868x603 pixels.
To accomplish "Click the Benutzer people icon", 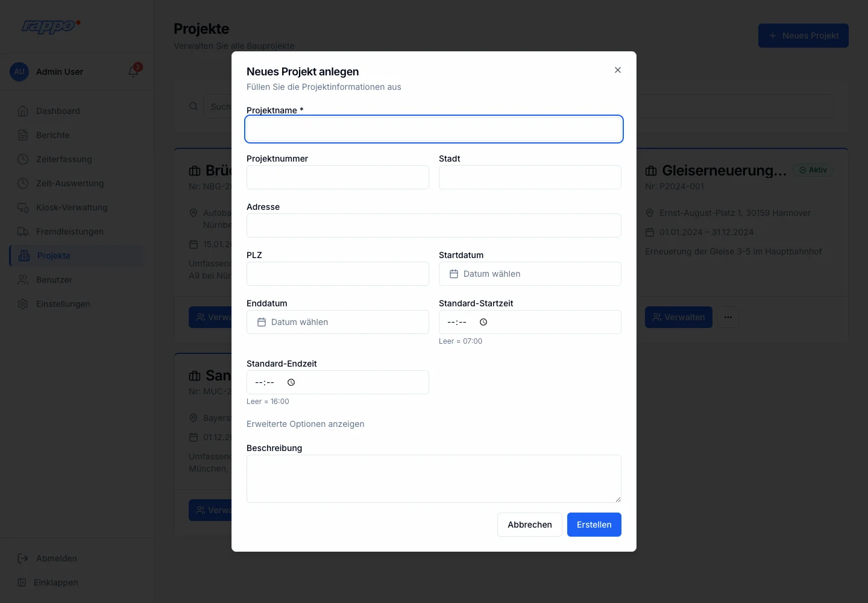I will (x=23, y=280).
